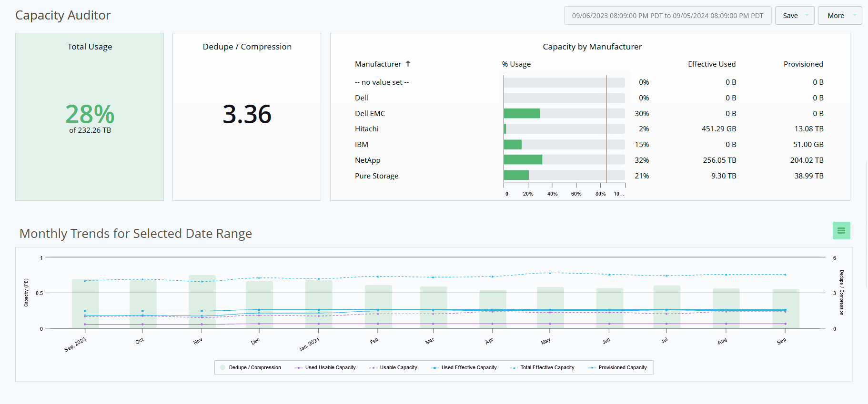Select the Dell EMC manufacturer row
Viewport: 868px width, 404px height.
589,113
